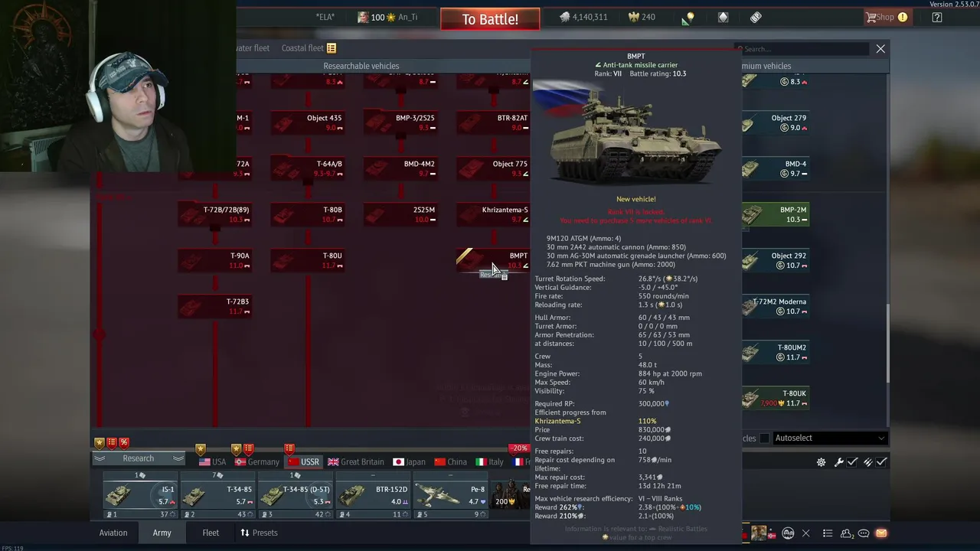Open the diamond warbond icon in top bar
980x551 pixels.
click(723, 18)
